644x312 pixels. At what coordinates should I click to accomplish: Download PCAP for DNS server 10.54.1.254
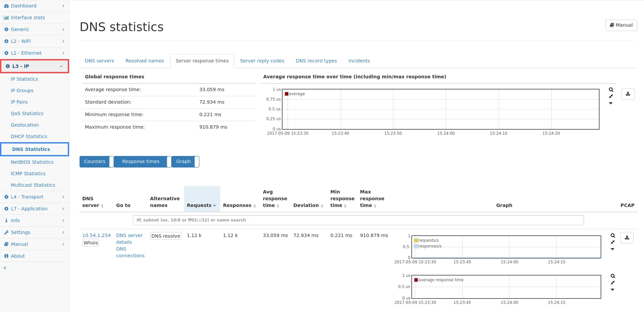point(627,238)
